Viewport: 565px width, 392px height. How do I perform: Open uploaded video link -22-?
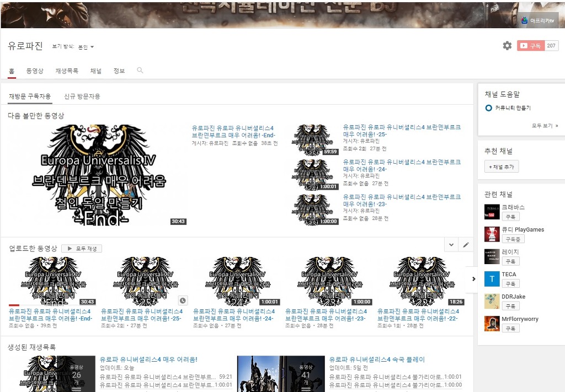(x=418, y=315)
